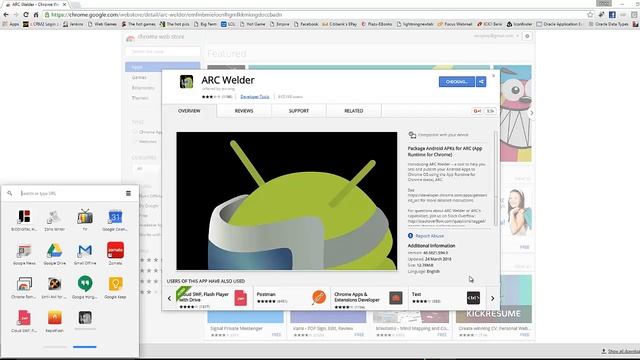Launch Google Drive from the launcher

click(54, 254)
